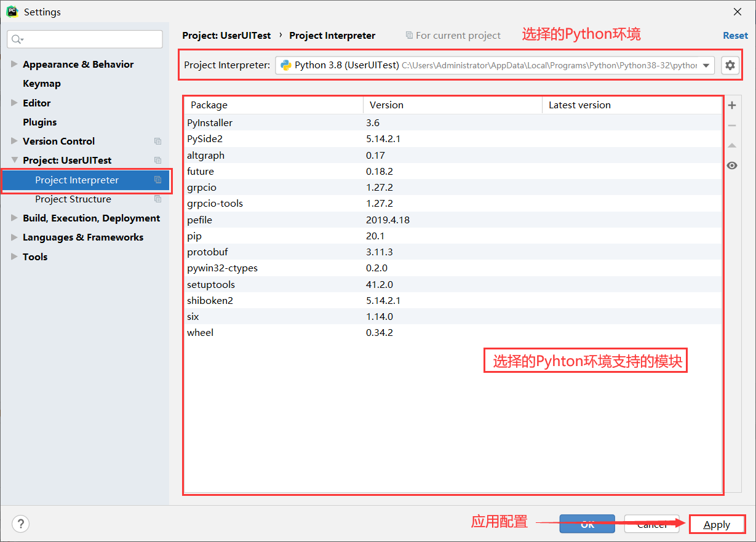Click the upgrade arrow icon for packages

click(x=731, y=145)
